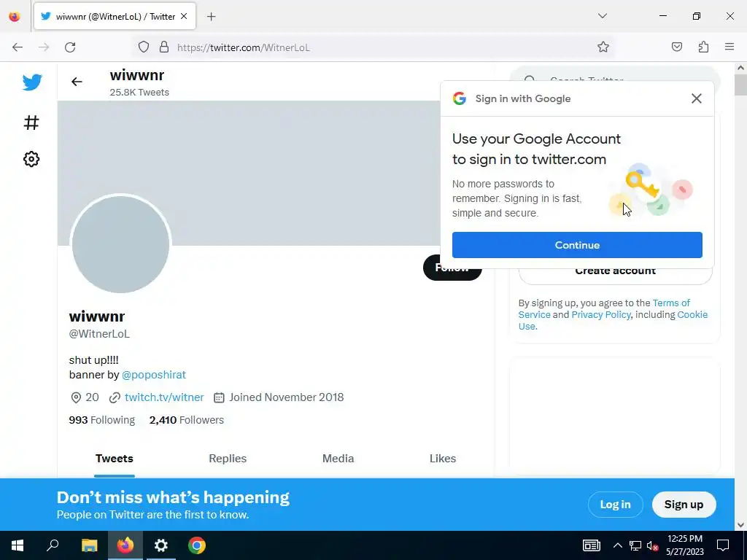Bookmark this page with the star icon

[x=603, y=47]
